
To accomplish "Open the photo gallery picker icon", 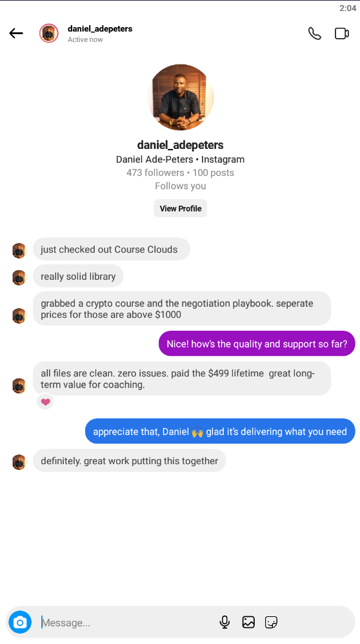I will [248, 622].
